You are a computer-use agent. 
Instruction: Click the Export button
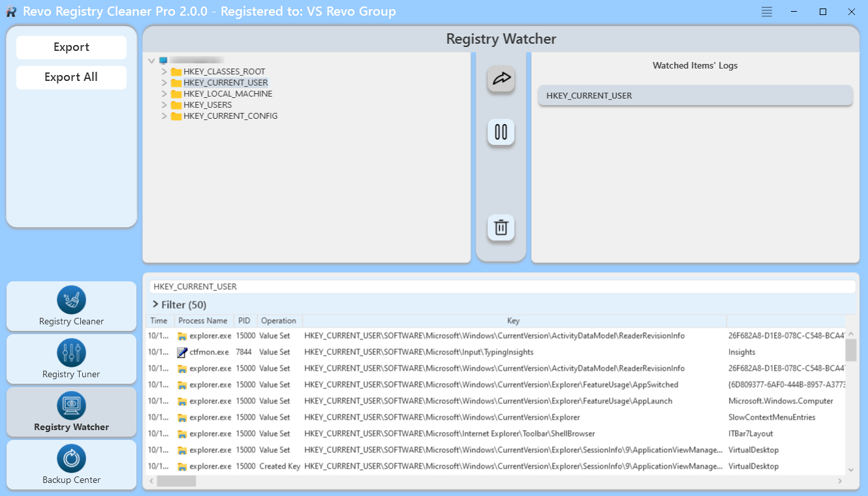[x=71, y=47]
